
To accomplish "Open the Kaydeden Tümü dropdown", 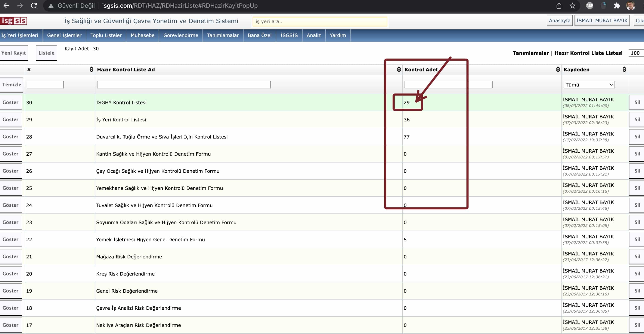I will [589, 85].
